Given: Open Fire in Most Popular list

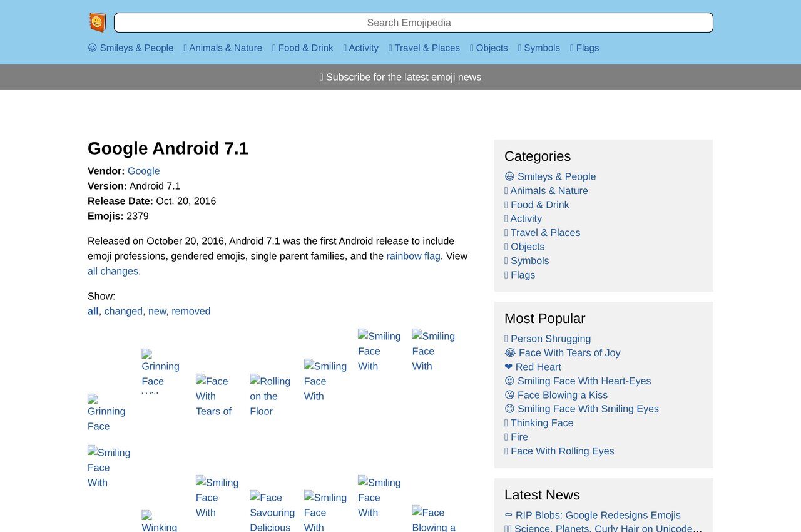Looking at the screenshot, I should click(516, 437).
